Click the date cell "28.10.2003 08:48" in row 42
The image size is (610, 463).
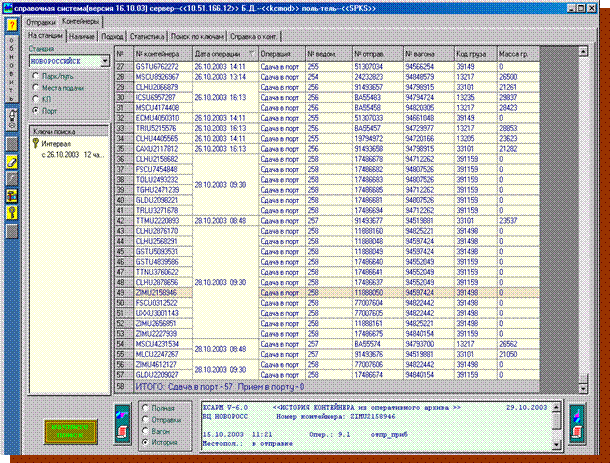pyautogui.click(x=225, y=221)
